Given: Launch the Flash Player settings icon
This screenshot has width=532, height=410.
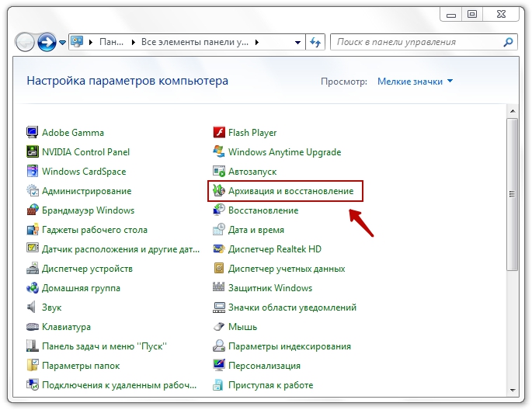Looking at the screenshot, I should (x=219, y=133).
